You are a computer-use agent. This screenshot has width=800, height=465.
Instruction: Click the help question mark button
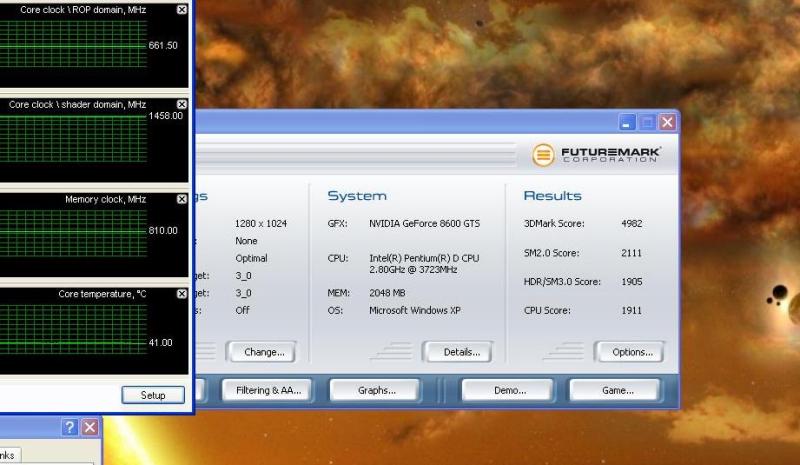(70, 427)
